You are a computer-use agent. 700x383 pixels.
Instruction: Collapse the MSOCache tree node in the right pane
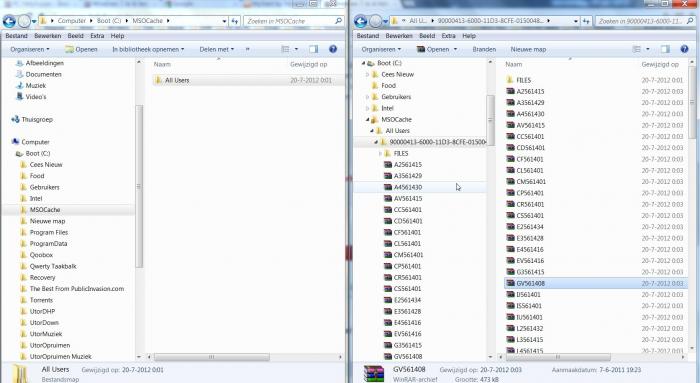point(368,120)
